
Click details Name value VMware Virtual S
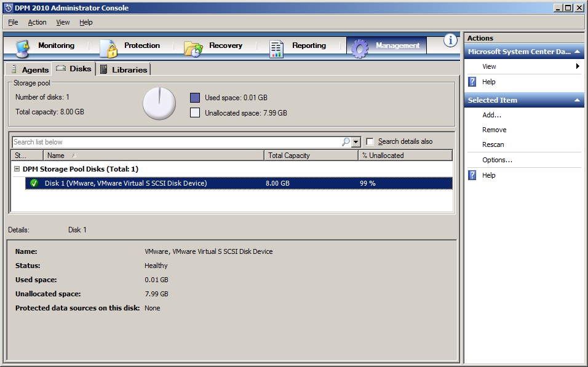point(209,251)
